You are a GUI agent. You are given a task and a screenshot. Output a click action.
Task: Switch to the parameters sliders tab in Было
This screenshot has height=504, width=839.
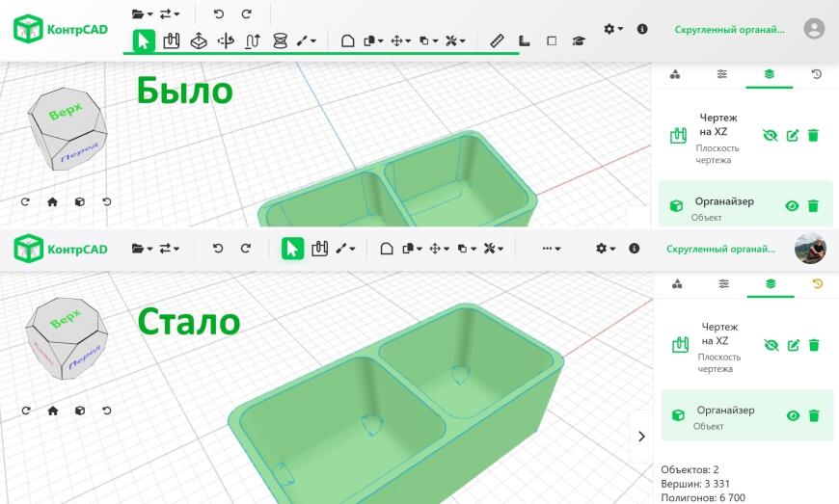click(x=721, y=74)
